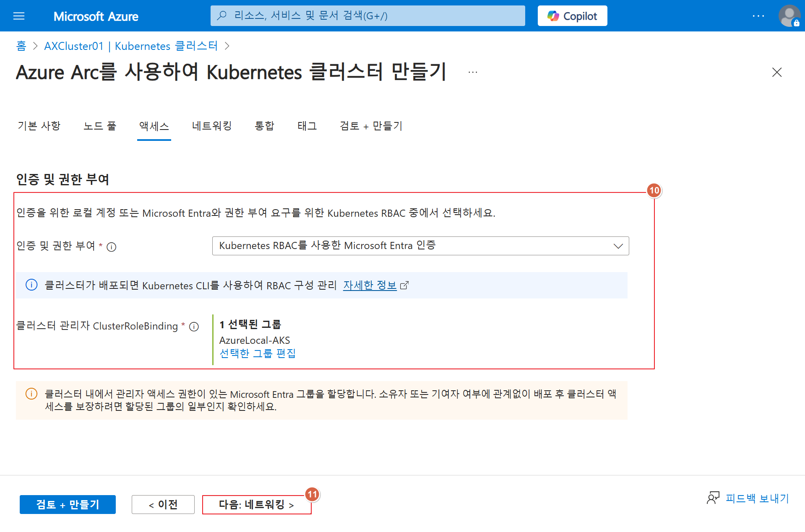The height and width of the screenshot is (532, 805).
Task: Open 자세한 정보 link
Action: coord(370,285)
